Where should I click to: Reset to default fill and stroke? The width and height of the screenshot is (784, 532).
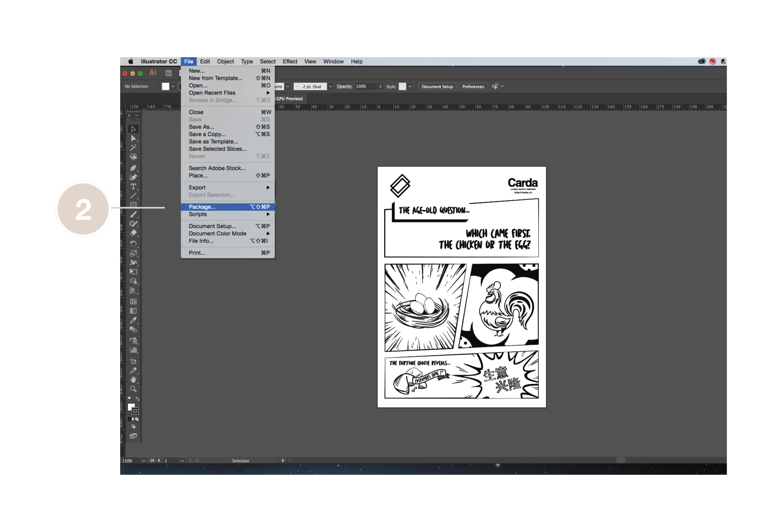point(130,399)
